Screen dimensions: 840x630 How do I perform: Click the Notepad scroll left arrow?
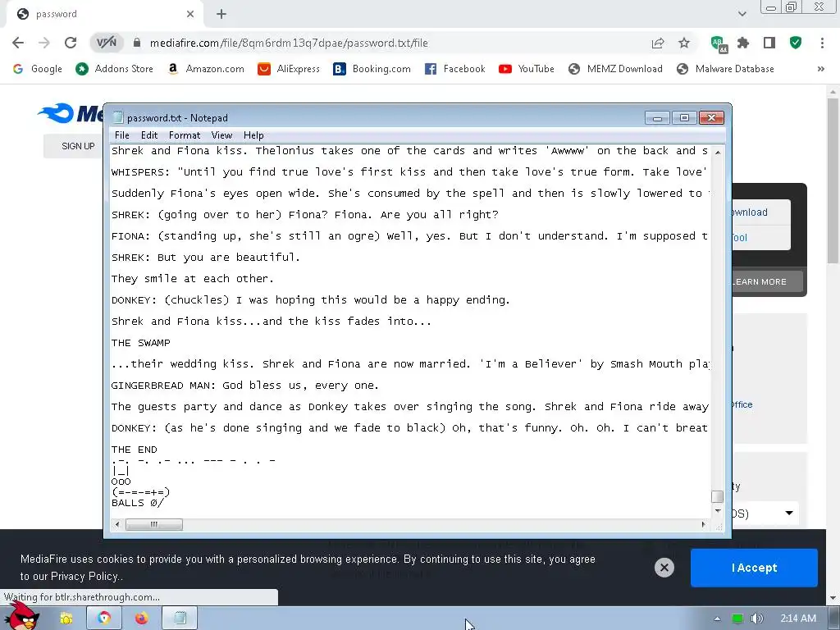coord(118,524)
